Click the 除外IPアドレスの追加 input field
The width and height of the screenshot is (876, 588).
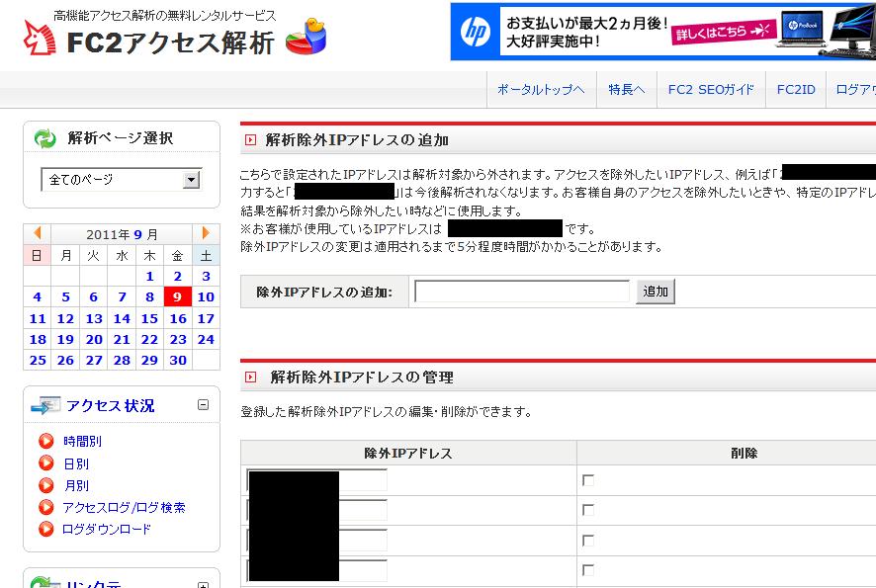[x=524, y=291]
